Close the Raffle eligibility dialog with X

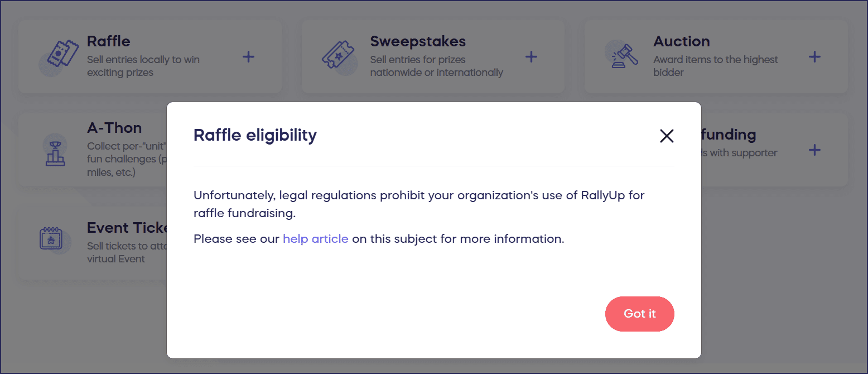click(667, 136)
